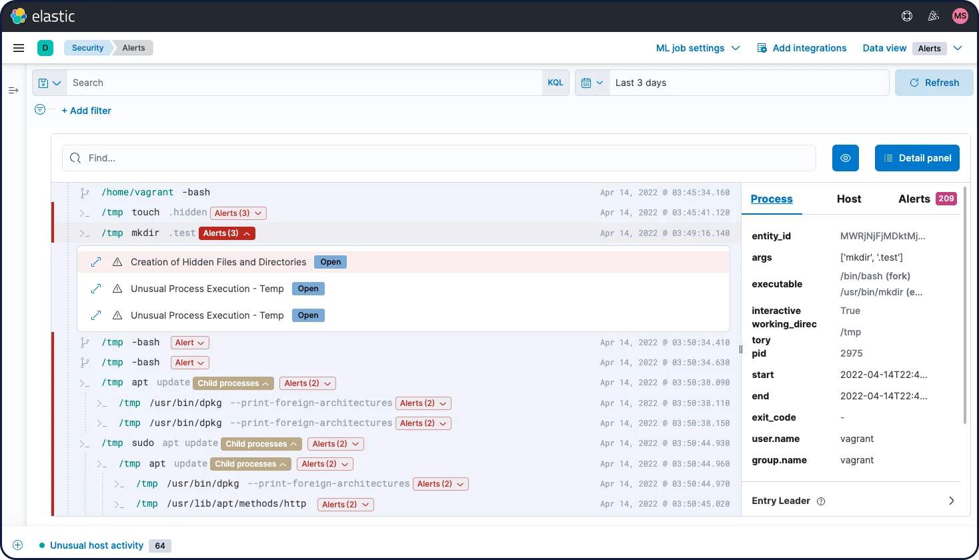The width and height of the screenshot is (979, 560).
Task: Click the filter options circle icon
Action: [x=40, y=109]
